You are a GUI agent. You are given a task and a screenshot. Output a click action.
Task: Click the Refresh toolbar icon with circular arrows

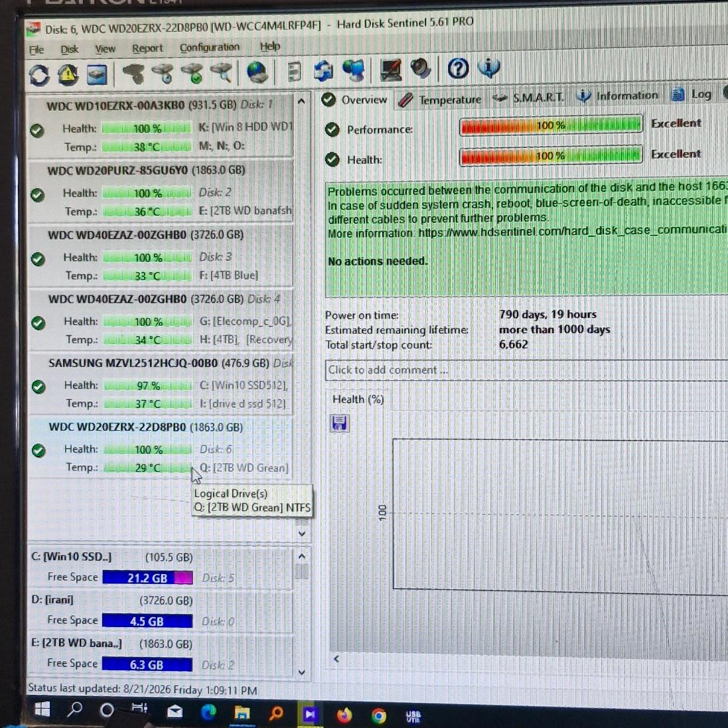[39, 75]
